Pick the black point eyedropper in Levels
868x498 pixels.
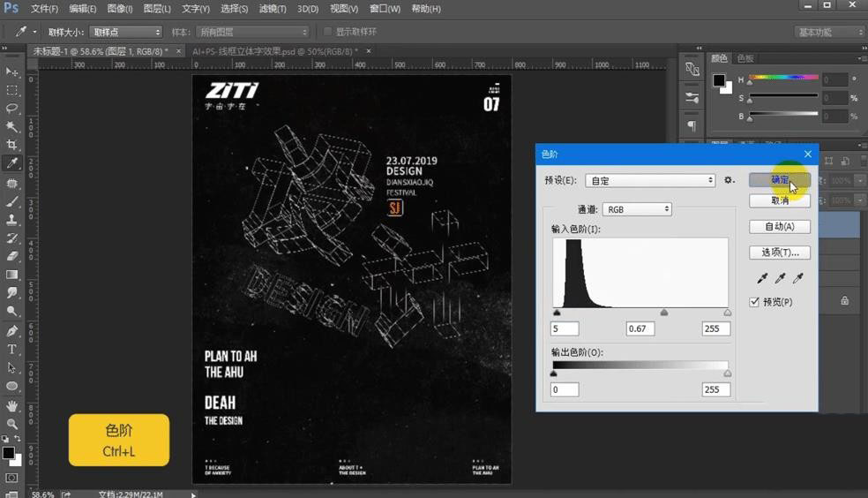click(762, 278)
